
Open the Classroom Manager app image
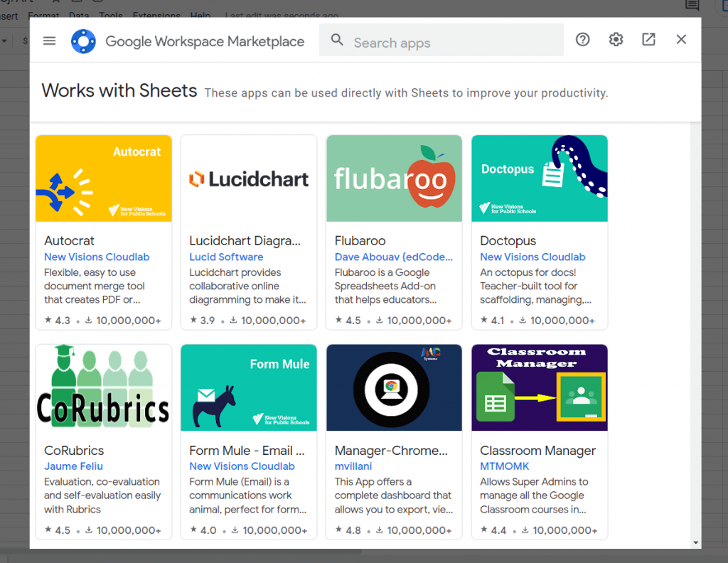coord(540,387)
